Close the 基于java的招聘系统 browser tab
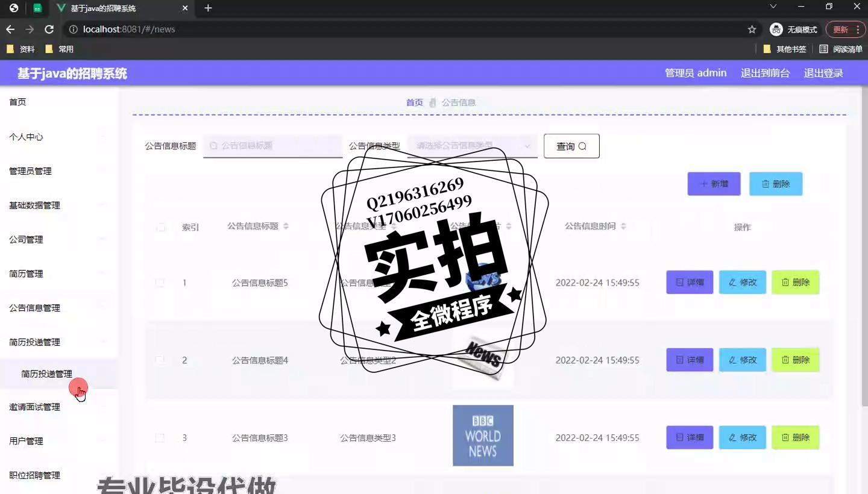 point(185,8)
